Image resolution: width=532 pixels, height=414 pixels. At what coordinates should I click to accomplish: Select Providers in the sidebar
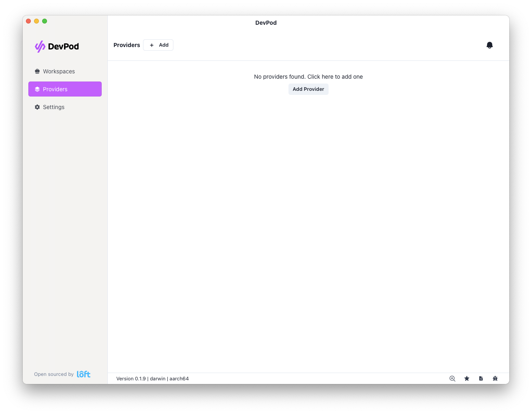65,89
